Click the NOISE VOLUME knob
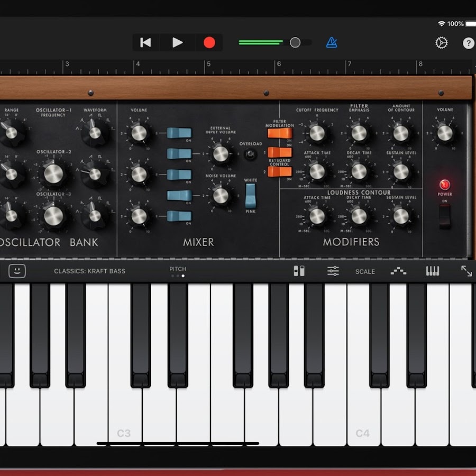Viewport: 476px width, 476px height. tap(221, 196)
